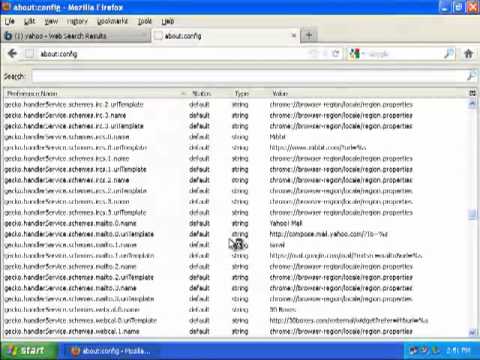Click the Yahoo tab favicon
The width and height of the screenshot is (480, 360).
click(8, 36)
